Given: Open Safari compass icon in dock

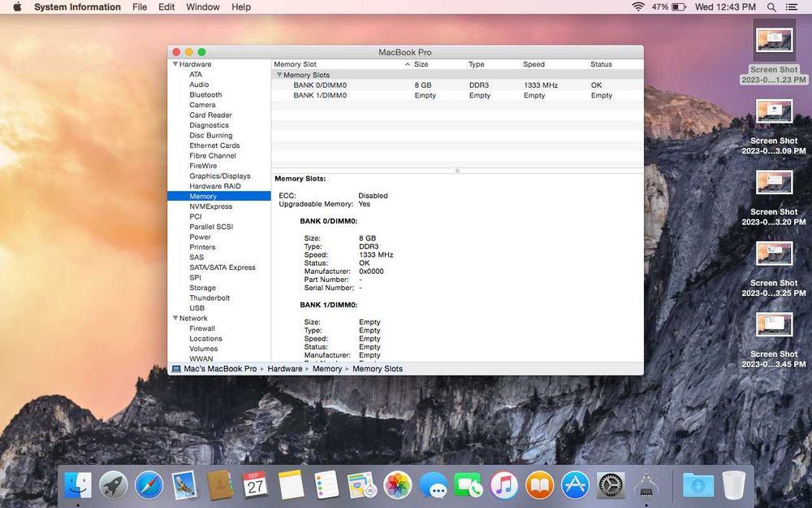Looking at the screenshot, I should click(x=149, y=486).
